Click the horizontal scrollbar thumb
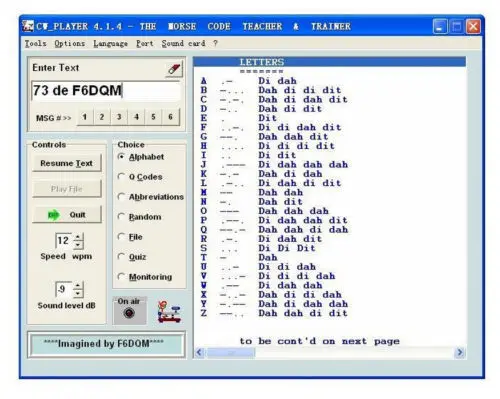 231,352
